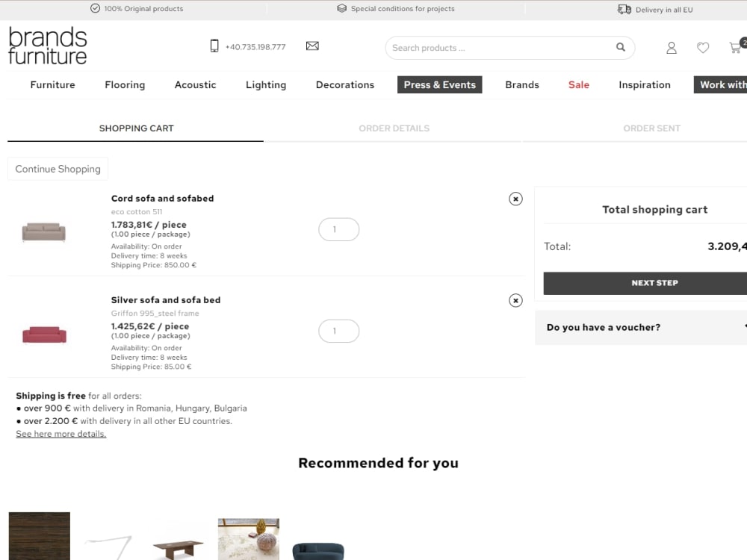747x560 pixels.
Task: Click the 1.783,81€ / piece price
Action: [149, 225]
